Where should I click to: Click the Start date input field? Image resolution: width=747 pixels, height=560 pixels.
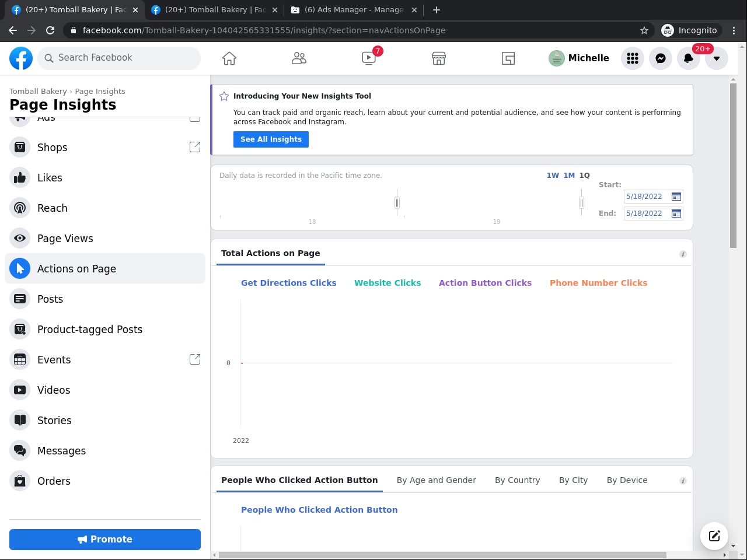pyautogui.click(x=647, y=197)
